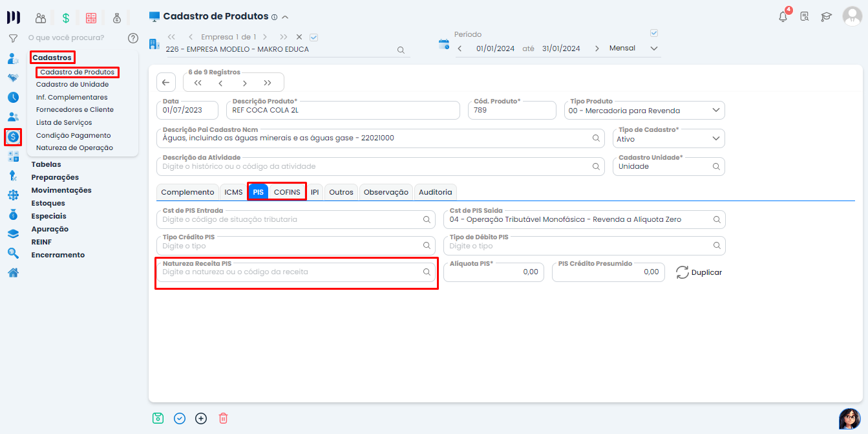Click the plus icon to add record
Image resolution: width=868 pixels, height=434 pixels.
point(201,418)
